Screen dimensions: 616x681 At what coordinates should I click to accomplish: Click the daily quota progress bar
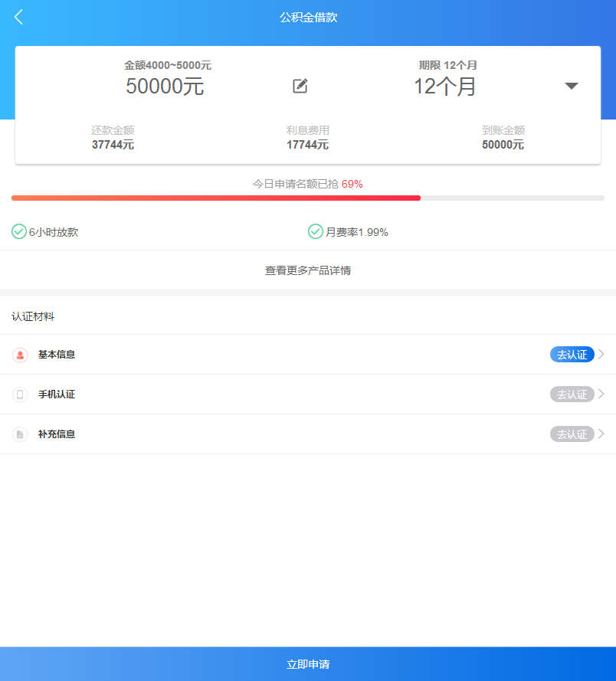coord(308,198)
